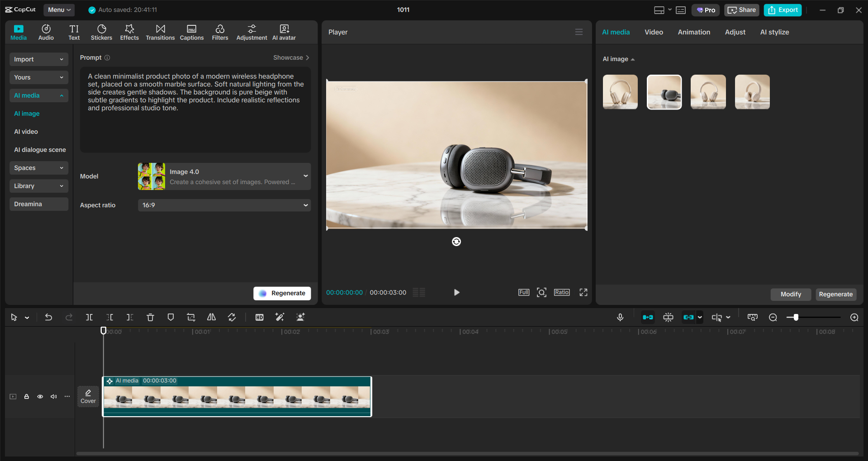This screenshot has height=461, width=868.
Task: Expand the Import category dropdown
Action: point(38,59)
